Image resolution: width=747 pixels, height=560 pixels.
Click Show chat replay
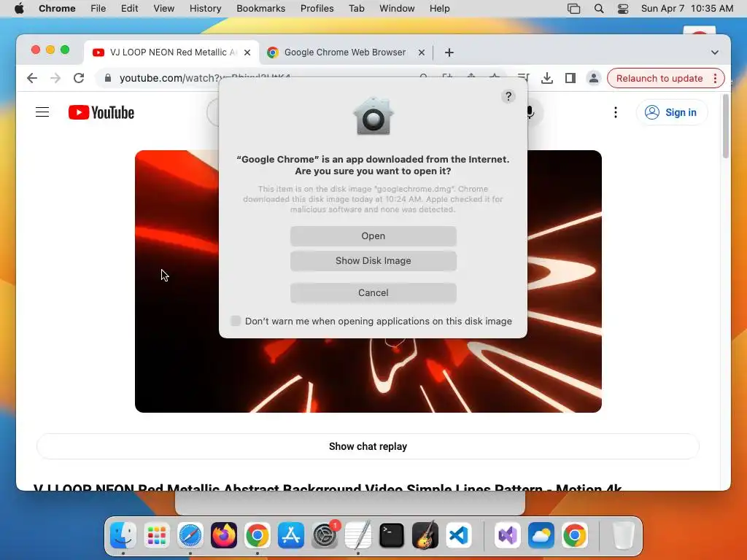click(368, 447)
